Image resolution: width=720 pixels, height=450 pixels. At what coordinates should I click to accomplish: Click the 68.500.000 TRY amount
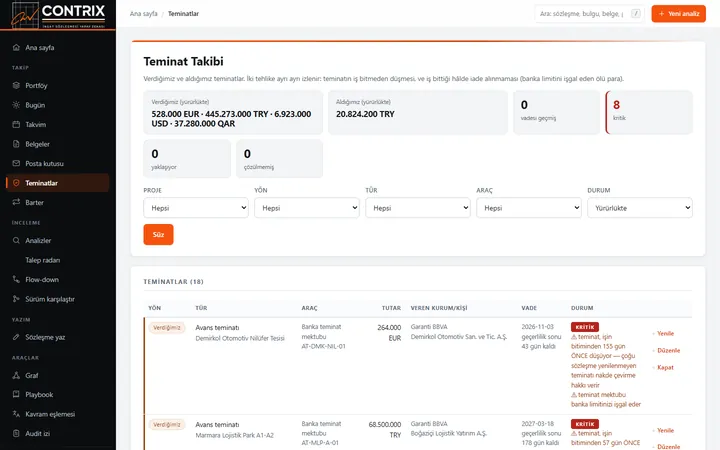(385, 430)
